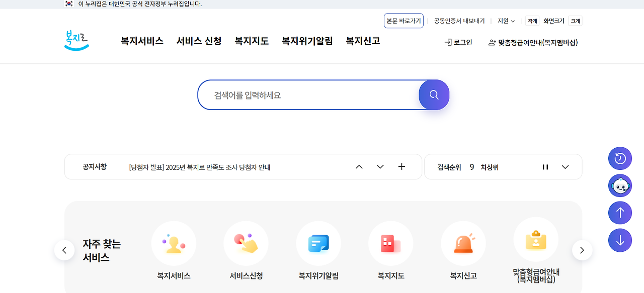Open the 2025년 복지로 만족도 조사 notice
Viewport: 644px width, 293px height.
click(200, 167)
